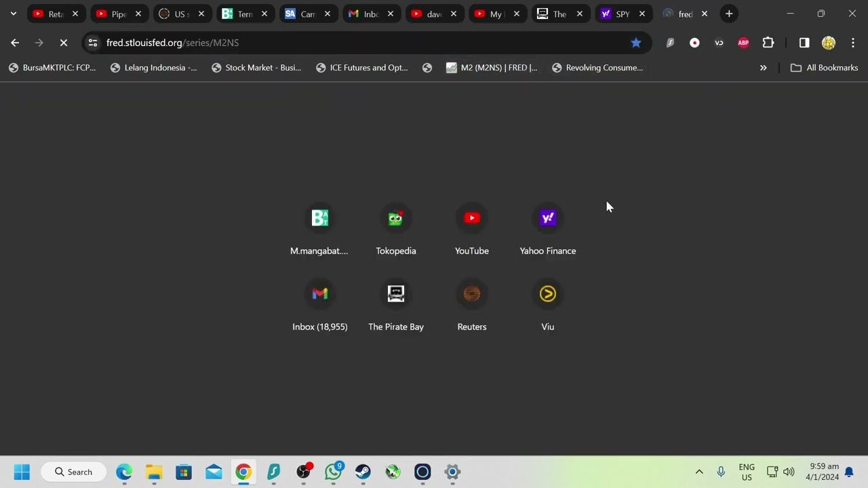Open the notification bell on taskbar

pos(849,472)
